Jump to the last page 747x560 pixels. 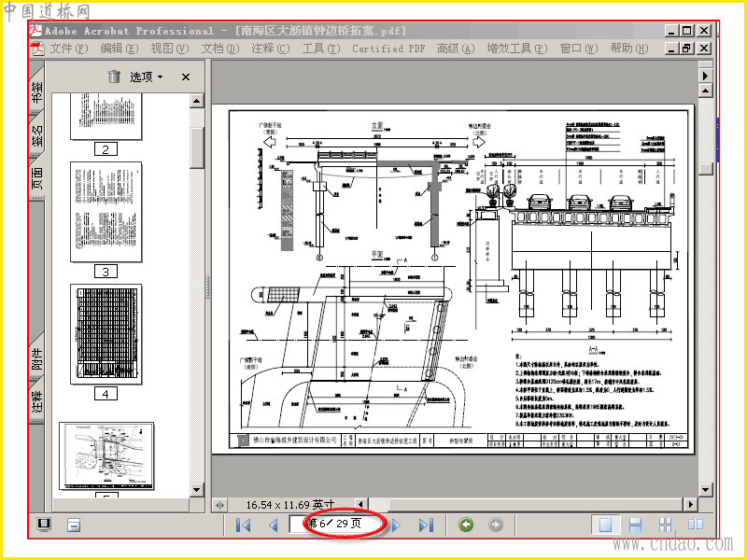(426, 525)
